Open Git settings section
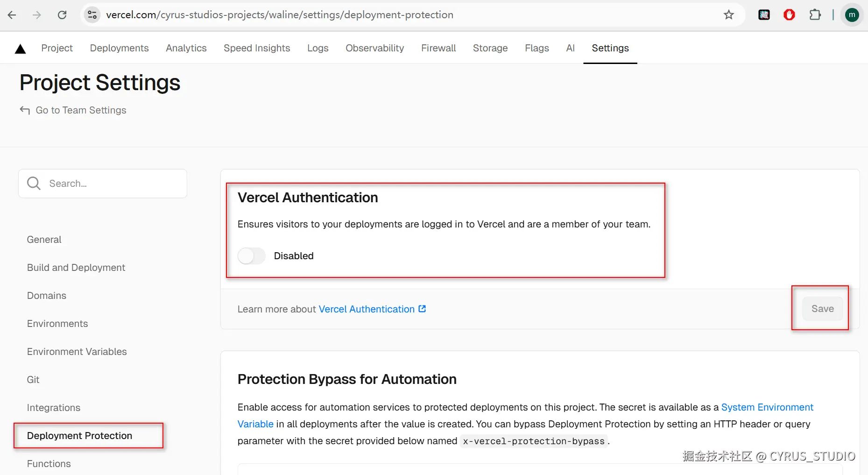Screen dimensions: 868x475 [33, 380]
